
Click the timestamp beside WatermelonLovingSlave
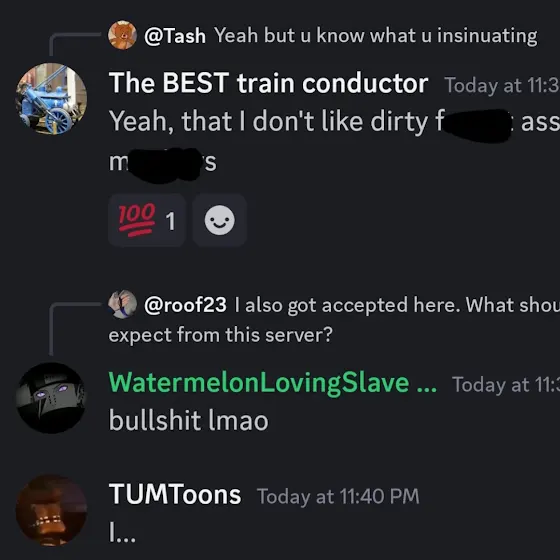click(x=506, y=385)
